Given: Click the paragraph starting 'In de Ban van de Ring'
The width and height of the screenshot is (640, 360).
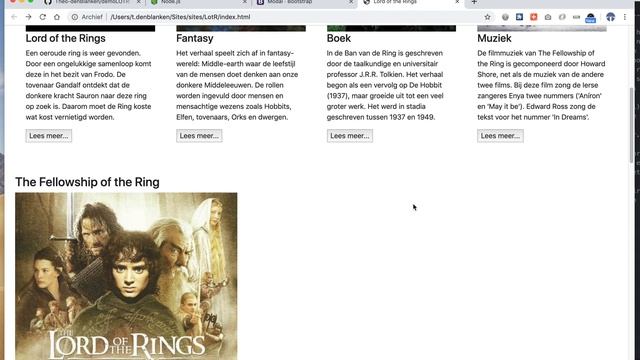Looking at the screenshot, I should pos(385,85).
